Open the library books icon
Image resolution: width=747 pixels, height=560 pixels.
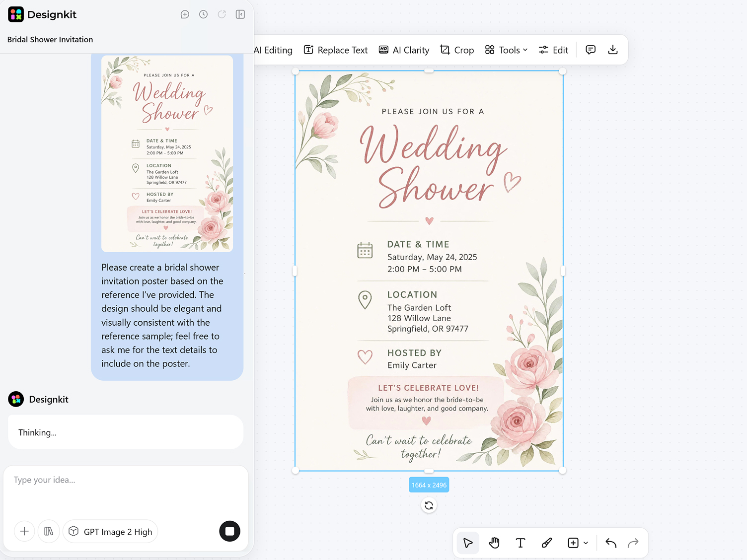pyautogui.click(x=49, y=532)
